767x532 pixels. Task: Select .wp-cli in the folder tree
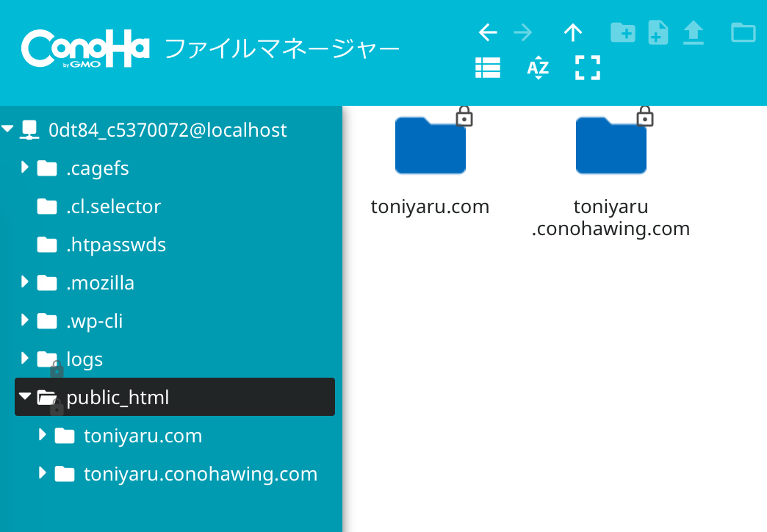(x=95, y=321)
